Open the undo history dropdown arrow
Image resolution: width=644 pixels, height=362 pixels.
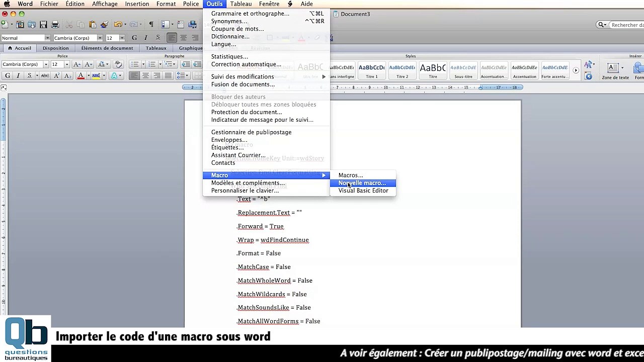coord(125,24)
